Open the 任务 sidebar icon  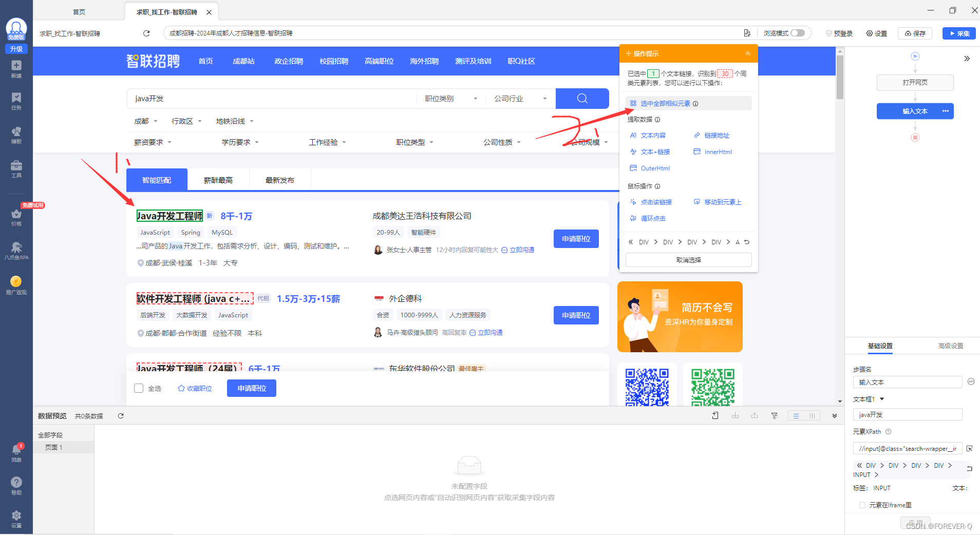pyautogui.click(x=16, y=101)
